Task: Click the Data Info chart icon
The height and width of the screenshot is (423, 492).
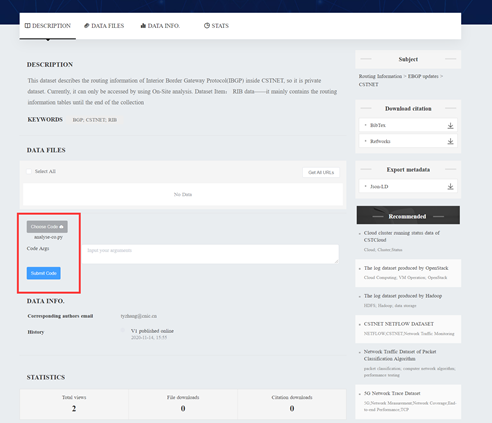Action: (x=143, y=26)
